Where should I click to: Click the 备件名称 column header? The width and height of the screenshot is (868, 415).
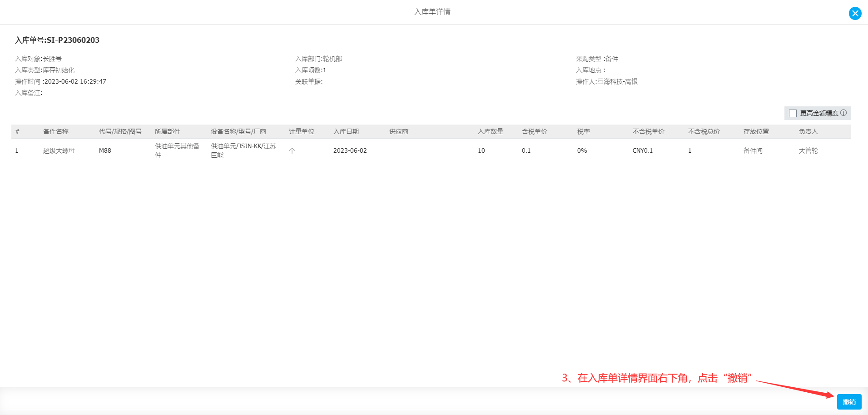click(56, 131)
